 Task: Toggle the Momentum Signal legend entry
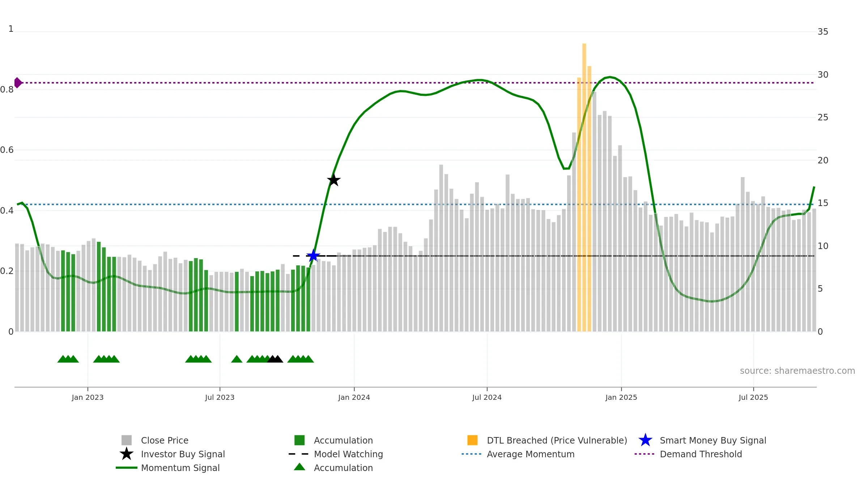pos(180,468)
